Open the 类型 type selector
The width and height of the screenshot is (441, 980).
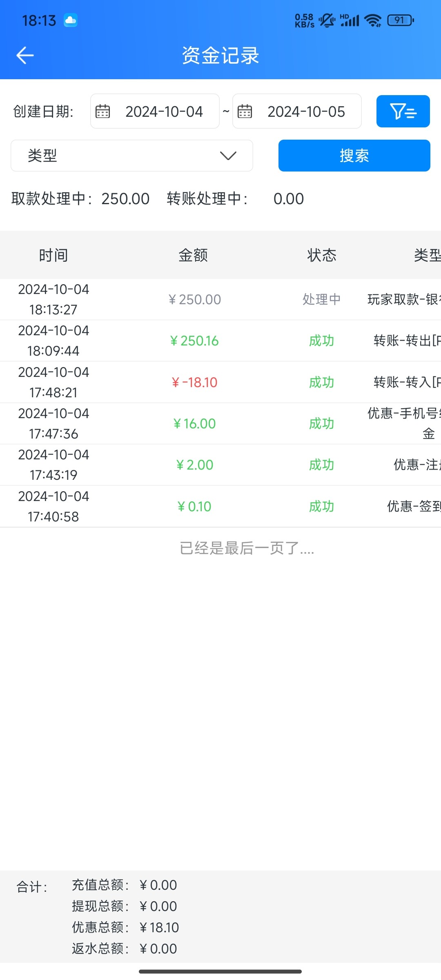(x=131, y=156)
